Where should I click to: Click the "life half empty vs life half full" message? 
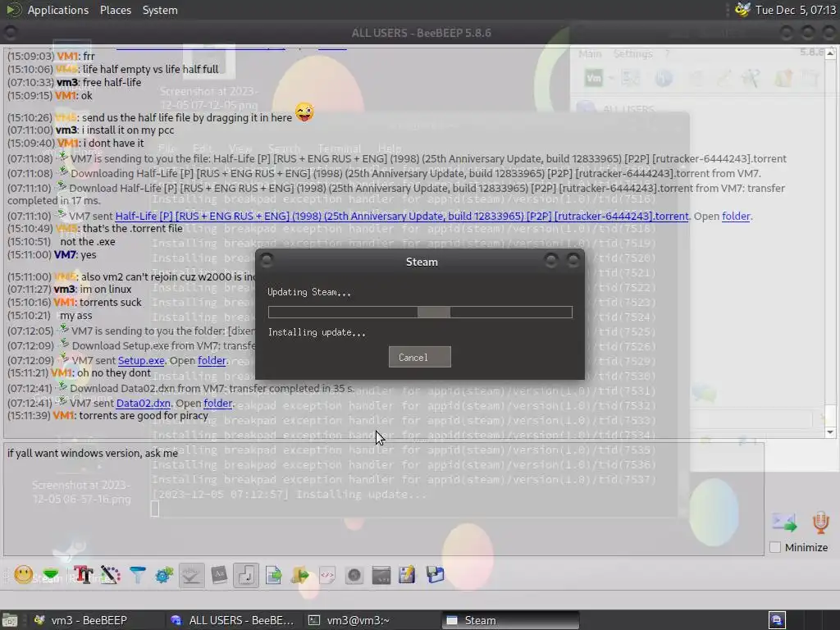(151, 69)
